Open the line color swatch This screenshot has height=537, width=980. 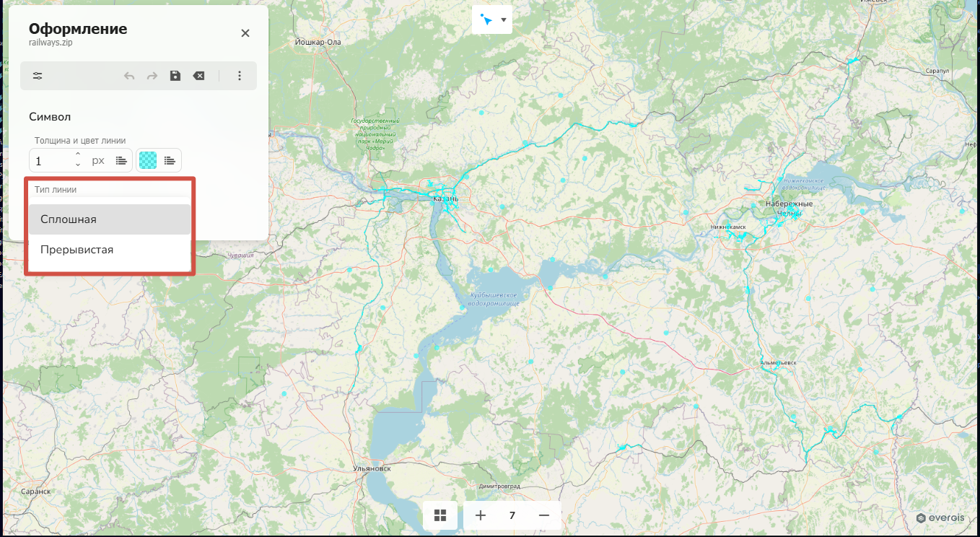coord(148,160)
